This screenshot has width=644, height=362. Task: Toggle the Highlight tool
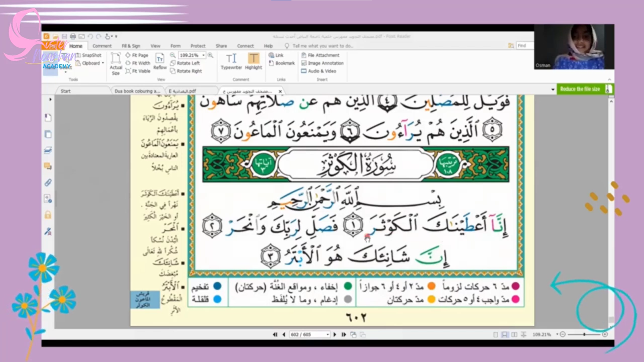[254, 62]
